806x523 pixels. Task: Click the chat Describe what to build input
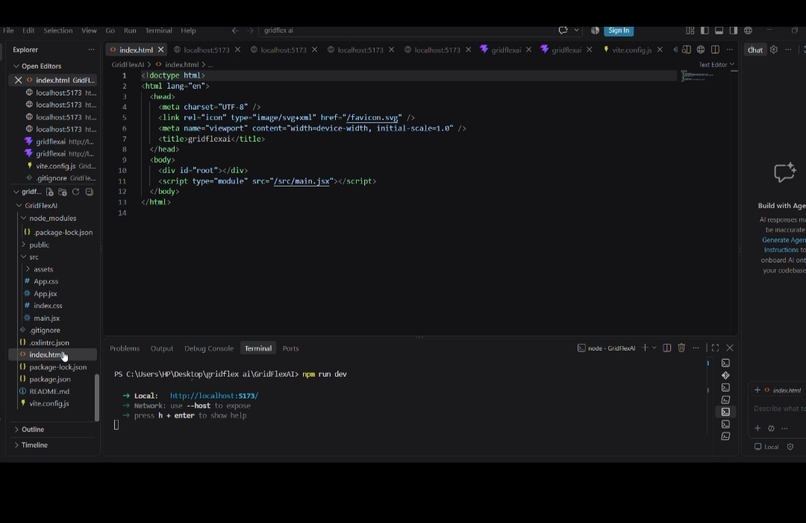(779, 408)
